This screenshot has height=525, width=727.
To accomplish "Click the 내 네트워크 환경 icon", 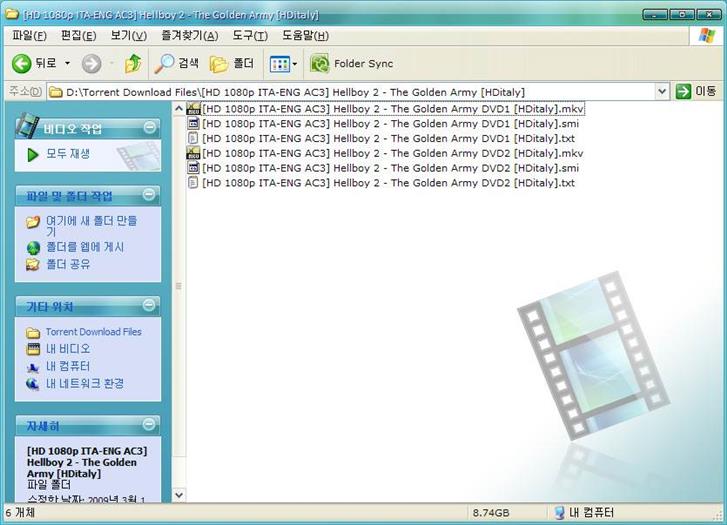I will (x=33, y=384).
